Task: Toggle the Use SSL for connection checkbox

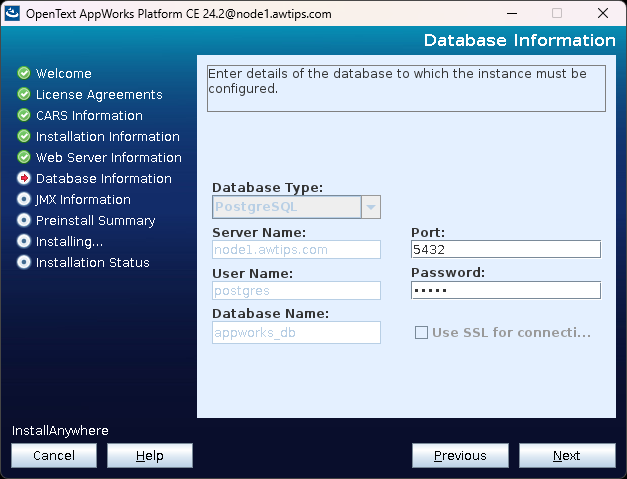Action: pyautogui.click(x=421, y=333)
